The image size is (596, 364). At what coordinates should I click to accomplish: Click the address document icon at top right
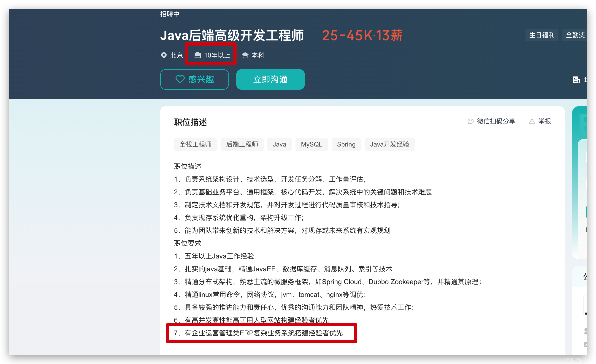576,80
